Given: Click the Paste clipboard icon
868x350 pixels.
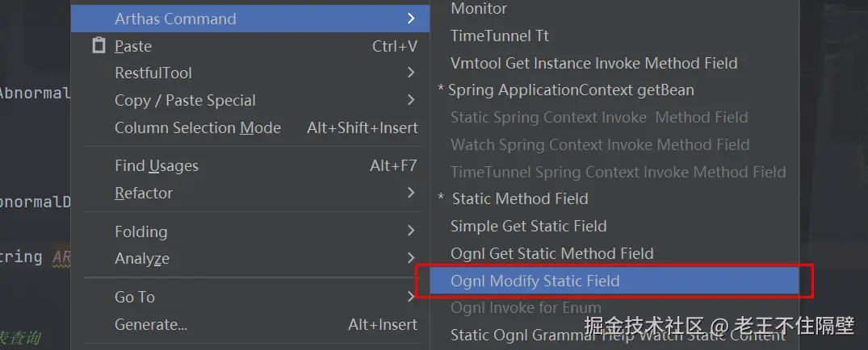Looking at the screenshot, I should click(99, 46).
